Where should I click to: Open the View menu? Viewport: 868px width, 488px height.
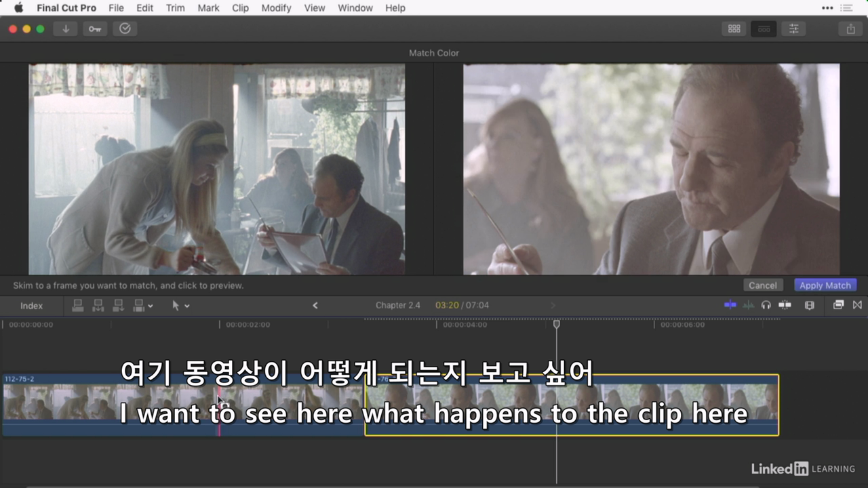pyautogui.click(x=315, y=8)
